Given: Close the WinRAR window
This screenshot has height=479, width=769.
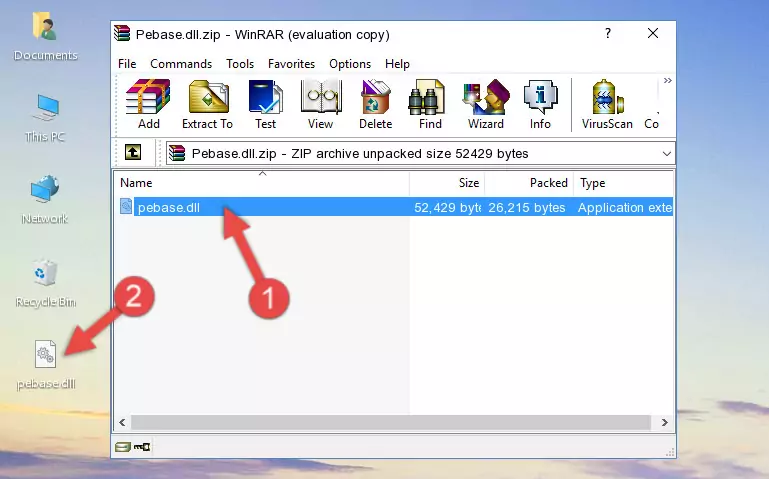Looking at the screenshot, I should 653,33.
